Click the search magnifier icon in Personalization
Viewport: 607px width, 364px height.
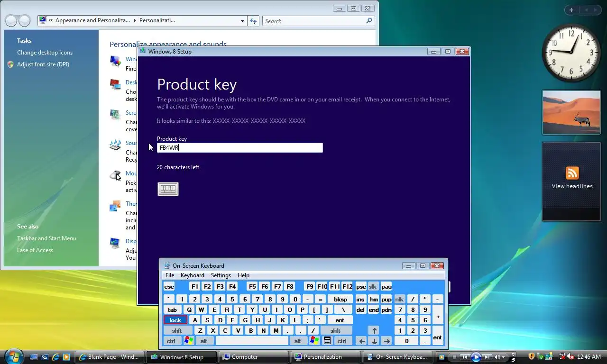[369, 21]
